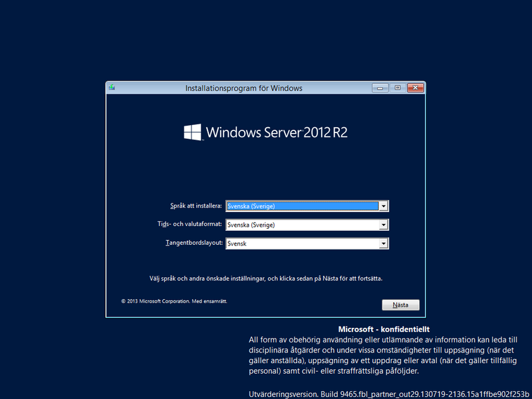Click the Välj språk instruction text
The width and height of the screenshot is (532, 399).
266,279
